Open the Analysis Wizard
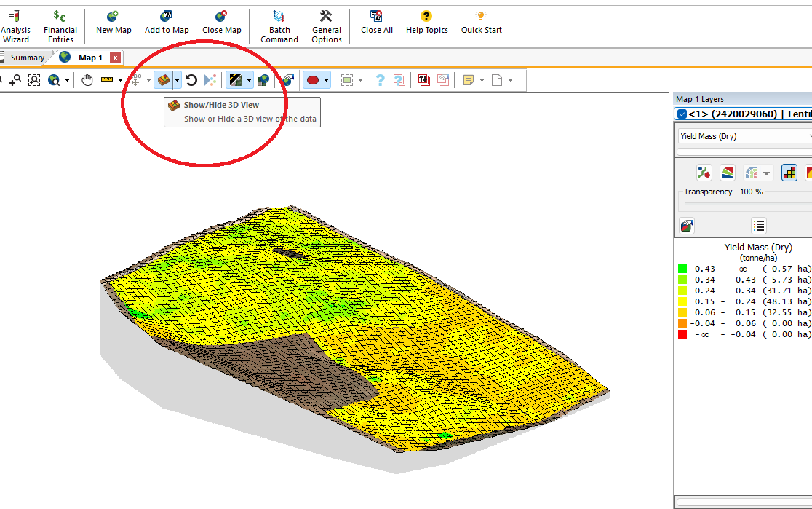The width and height of the screenshot is (812, 509). click(15, 27)
